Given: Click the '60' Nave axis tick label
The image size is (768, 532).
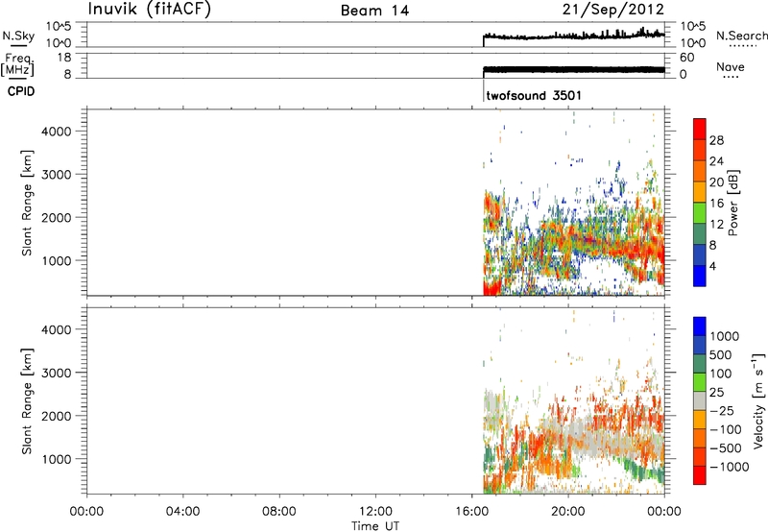Looking at the screenshot, I should pos(686,58).
